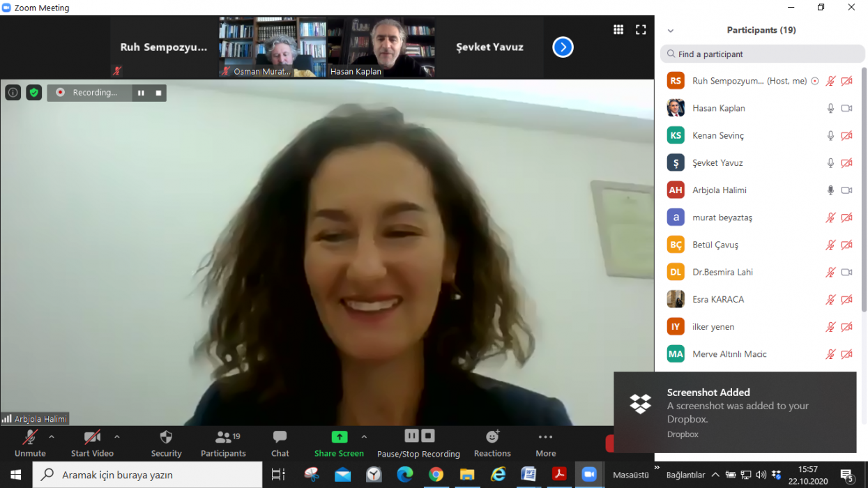The width and height of the screenshot is (868, 488).
Task: Open Mail app on the taskbar
Action: (x=342, y=475)
